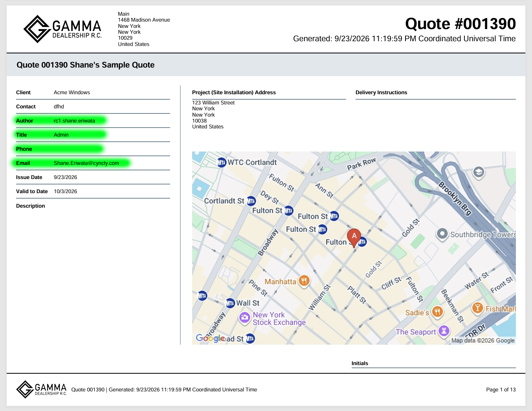Click the 'Generated:' timestamp line in the header
Screen dimensions: 532x411
coord(404,38)
